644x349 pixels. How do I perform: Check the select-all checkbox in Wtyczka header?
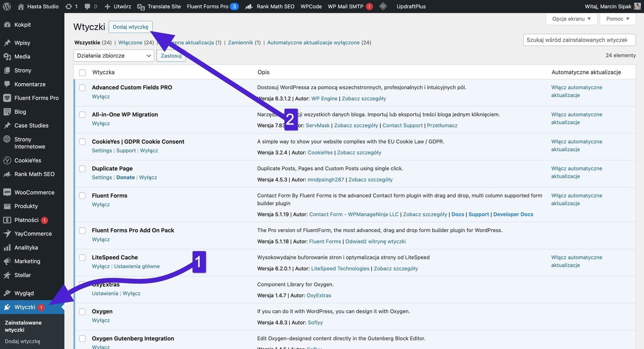coord(83,73)
